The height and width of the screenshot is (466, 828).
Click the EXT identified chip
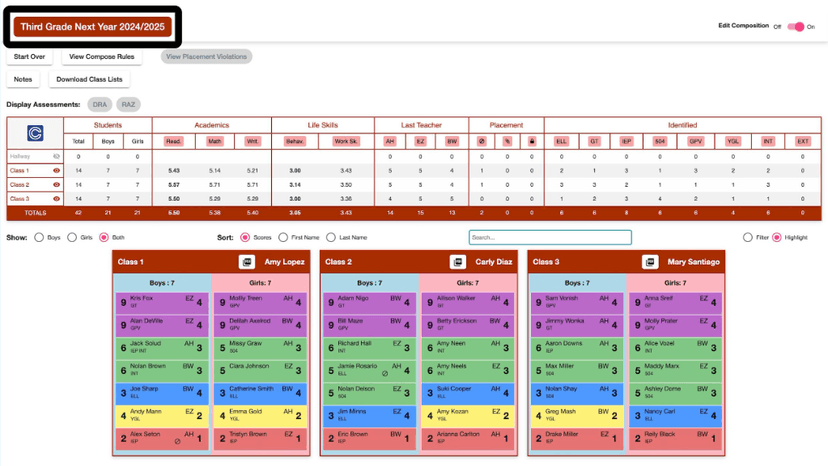click(x=803, y=141)
